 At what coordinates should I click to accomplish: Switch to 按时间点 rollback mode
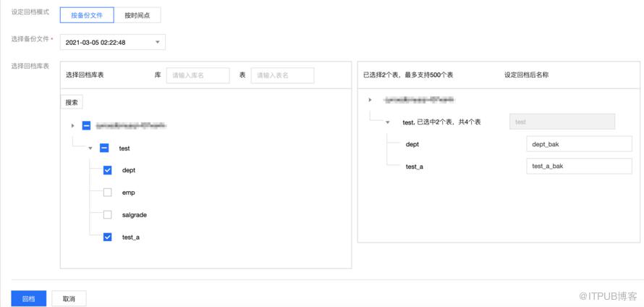pos(137,15)
